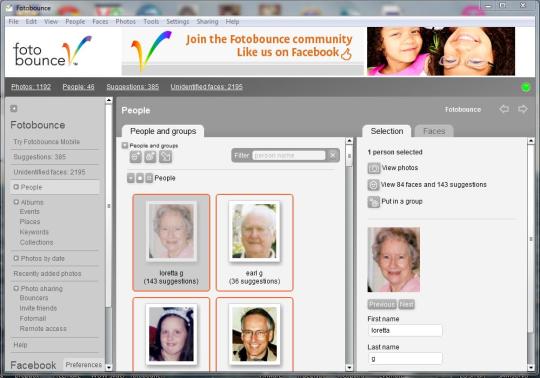Click the Previous button under the portrait

click(382, 304)
